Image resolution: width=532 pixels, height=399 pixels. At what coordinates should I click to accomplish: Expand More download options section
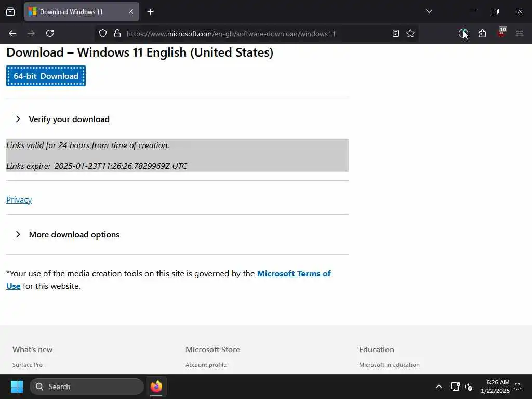pos(67,234)
